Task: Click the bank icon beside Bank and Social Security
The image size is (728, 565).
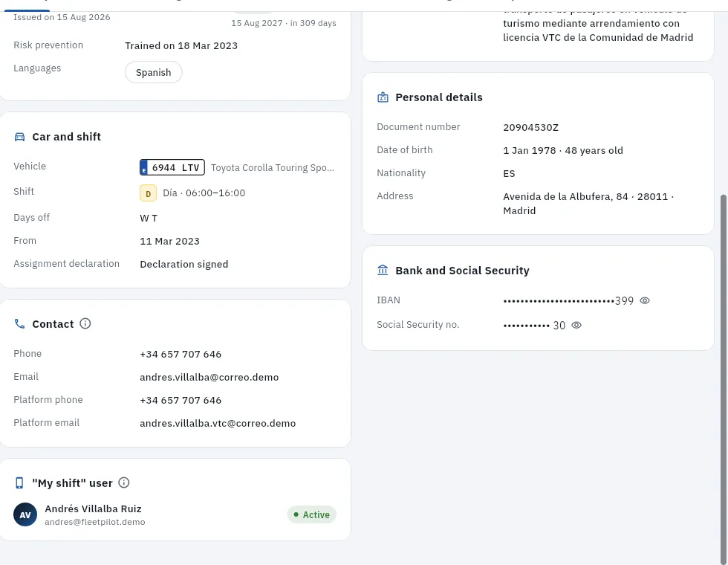Action: click(383, 271)
